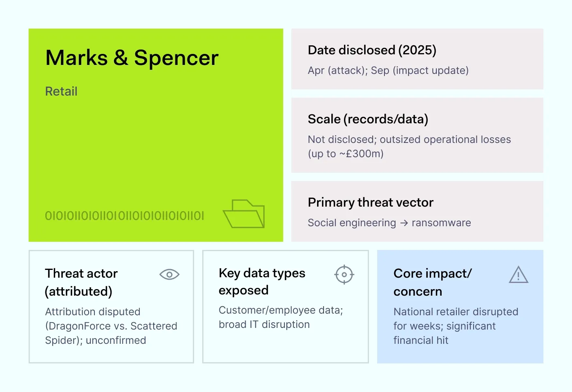Select the Marks & Spencer heading

pos(132,58)
